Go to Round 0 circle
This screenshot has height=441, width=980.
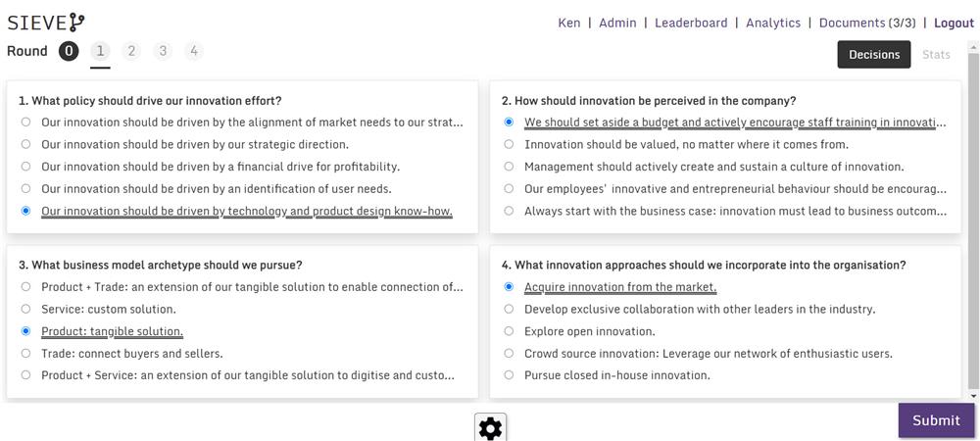(x=69, y=51)
